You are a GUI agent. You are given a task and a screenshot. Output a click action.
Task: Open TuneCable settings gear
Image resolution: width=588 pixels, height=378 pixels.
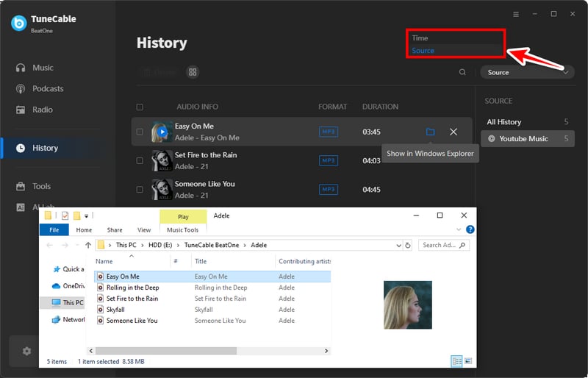point(26,352)
